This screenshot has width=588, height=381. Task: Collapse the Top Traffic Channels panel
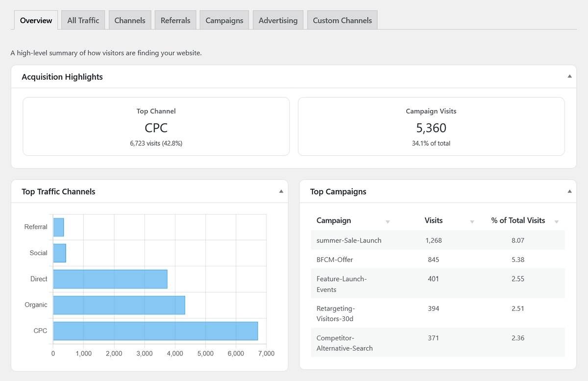coord(281,191)
